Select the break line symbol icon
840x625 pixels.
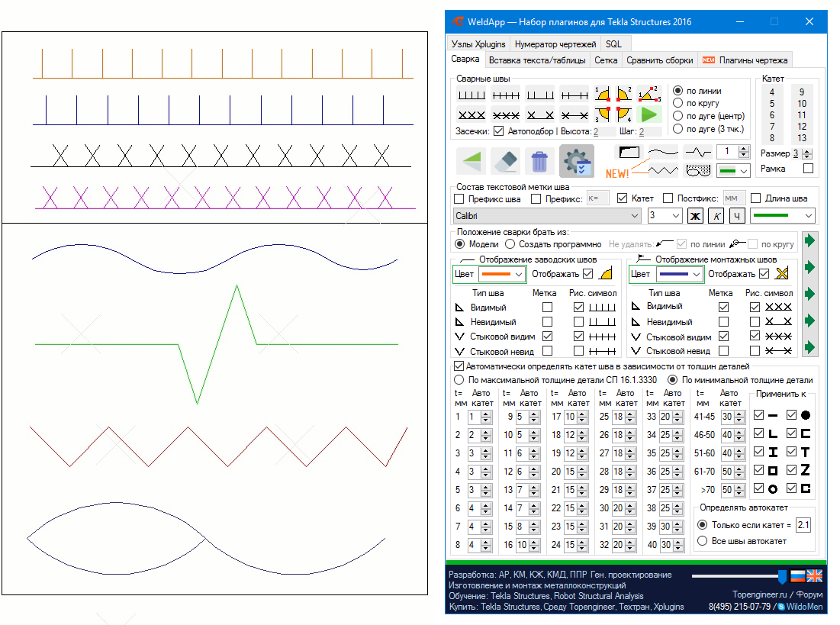coord(697,152)
